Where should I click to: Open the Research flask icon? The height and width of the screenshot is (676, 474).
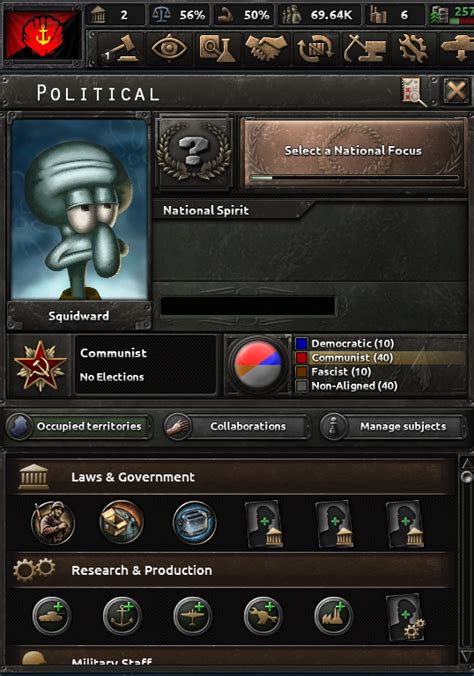[217, 48]
